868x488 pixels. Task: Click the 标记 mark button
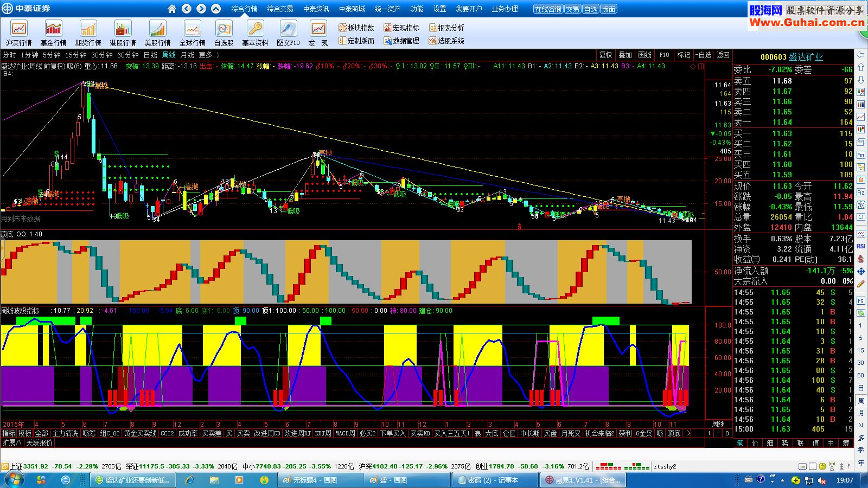click(x=684, y=55)
